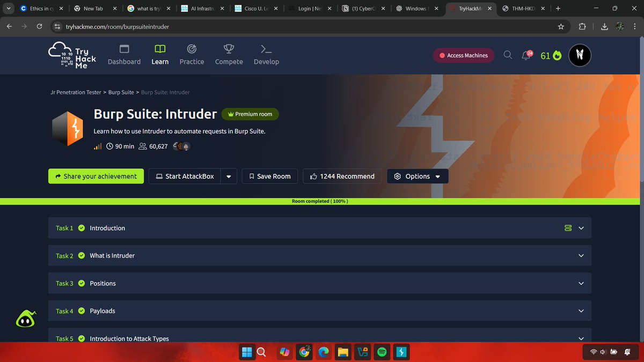This screenshot has width=644, height=362.
Task: Expand the Positions task section
Action: 581,283
